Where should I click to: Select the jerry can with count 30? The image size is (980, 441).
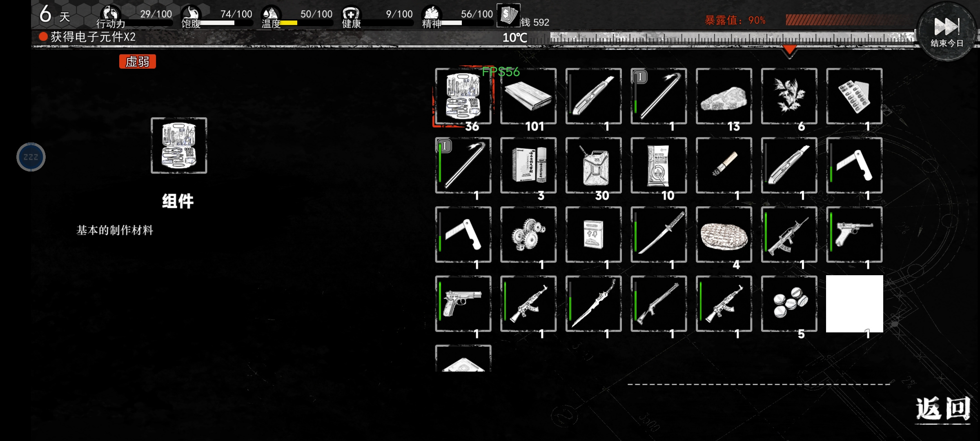point(594,165)
